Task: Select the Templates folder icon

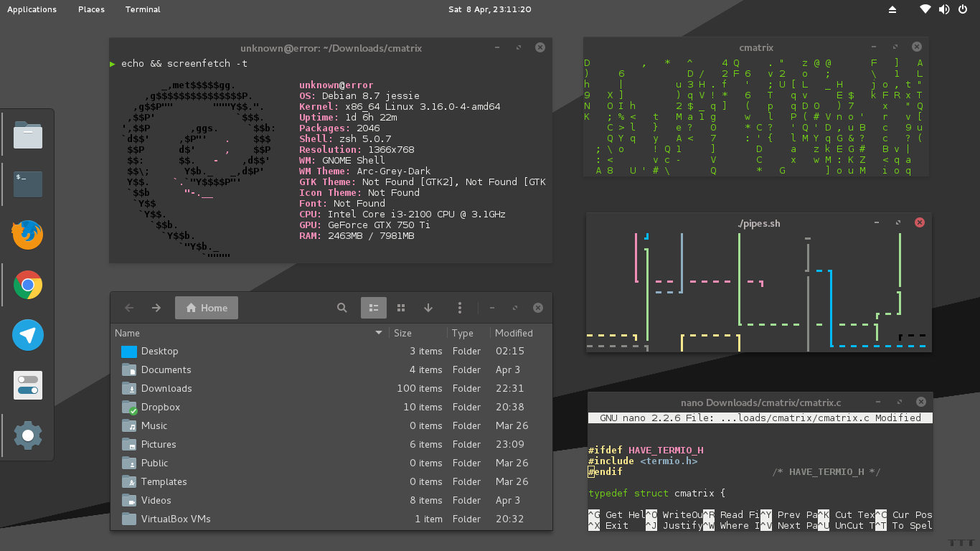Action: (x=129, y=482)
